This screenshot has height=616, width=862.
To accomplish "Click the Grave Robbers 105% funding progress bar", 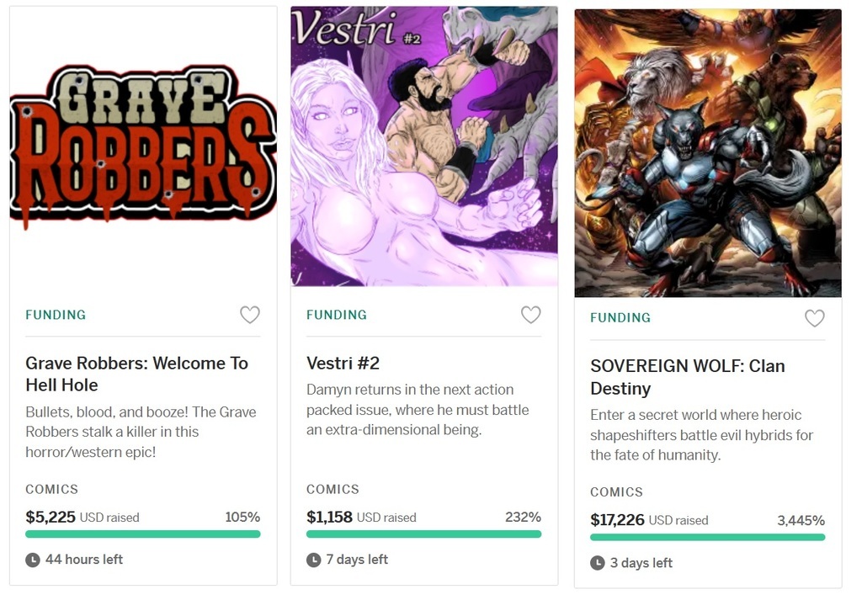I will (x=143, y=534).
